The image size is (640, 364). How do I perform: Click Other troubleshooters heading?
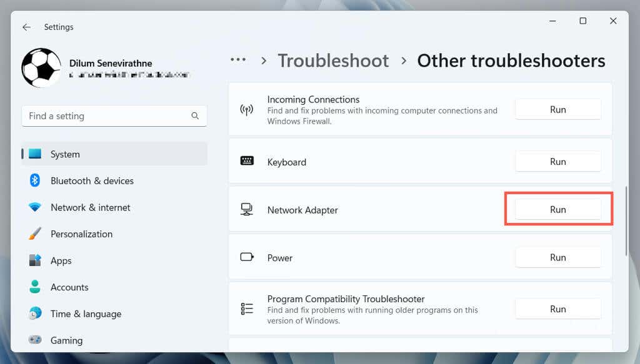511,61
